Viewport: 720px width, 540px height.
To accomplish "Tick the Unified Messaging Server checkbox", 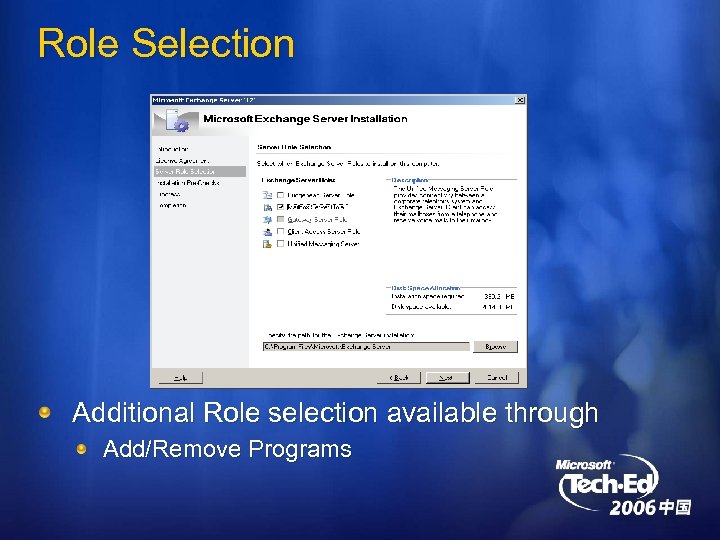I will pyautogui.click(x=281, y=244).
